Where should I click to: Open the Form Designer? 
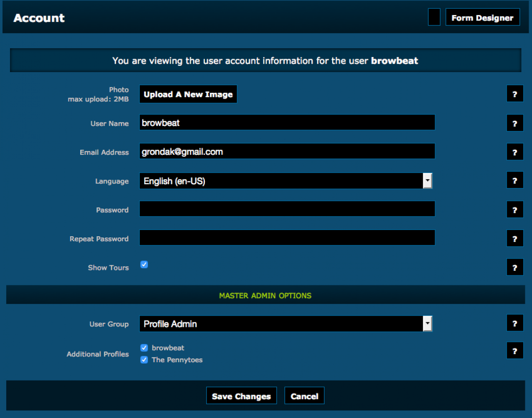pos(482,17)
